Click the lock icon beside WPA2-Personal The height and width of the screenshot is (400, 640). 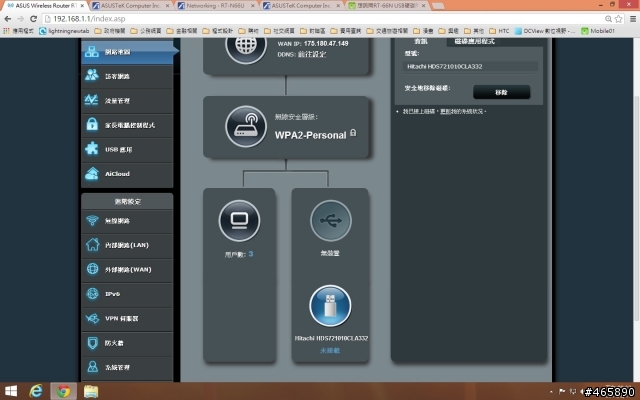[353, 133]
